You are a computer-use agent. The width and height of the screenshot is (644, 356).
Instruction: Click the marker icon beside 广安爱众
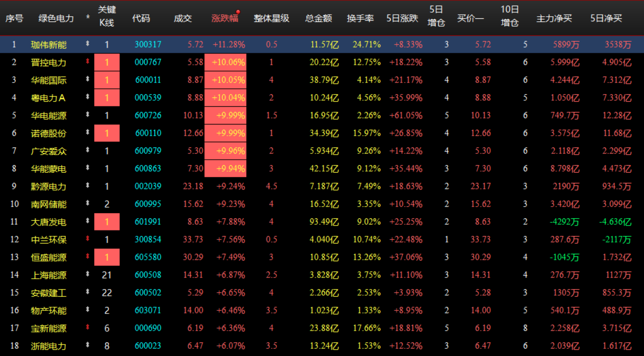(88, 151)
